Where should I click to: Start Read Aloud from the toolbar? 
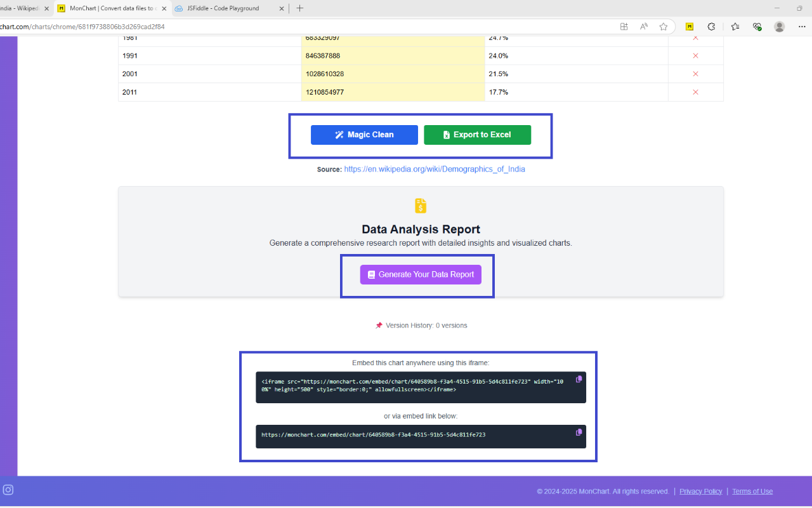click(x=643, y=27)
